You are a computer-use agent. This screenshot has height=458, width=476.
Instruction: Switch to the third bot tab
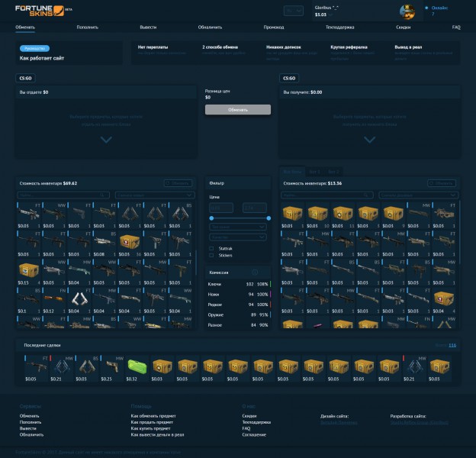[x=333, y=172]
